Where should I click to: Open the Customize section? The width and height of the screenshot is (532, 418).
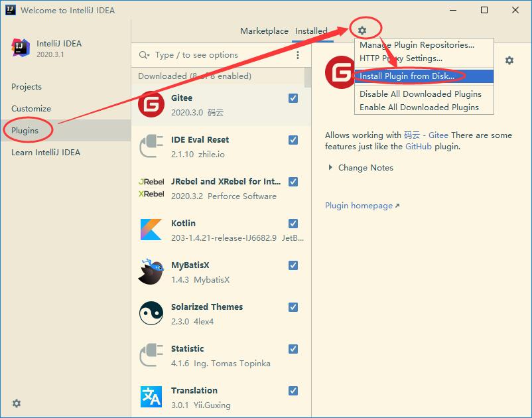point(65,109)
